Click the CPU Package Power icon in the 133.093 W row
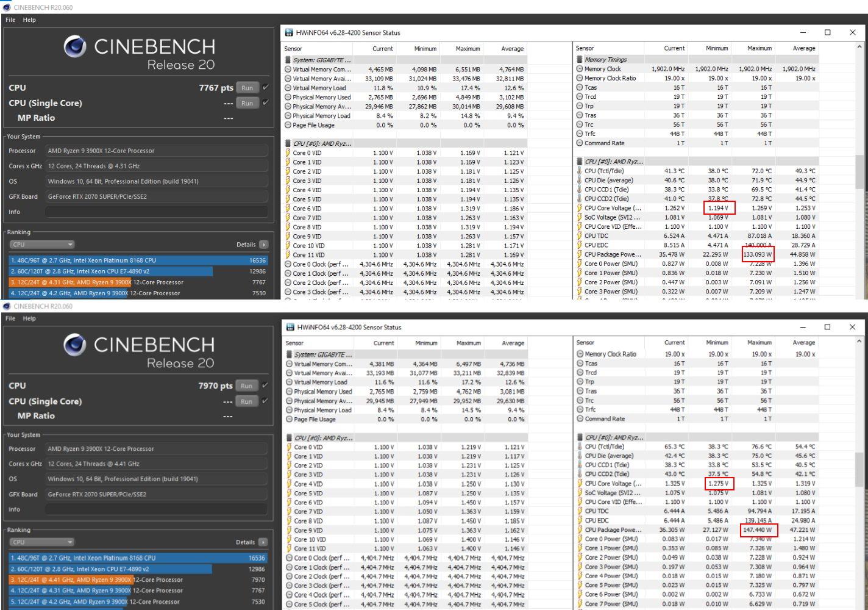 (579, 254)
